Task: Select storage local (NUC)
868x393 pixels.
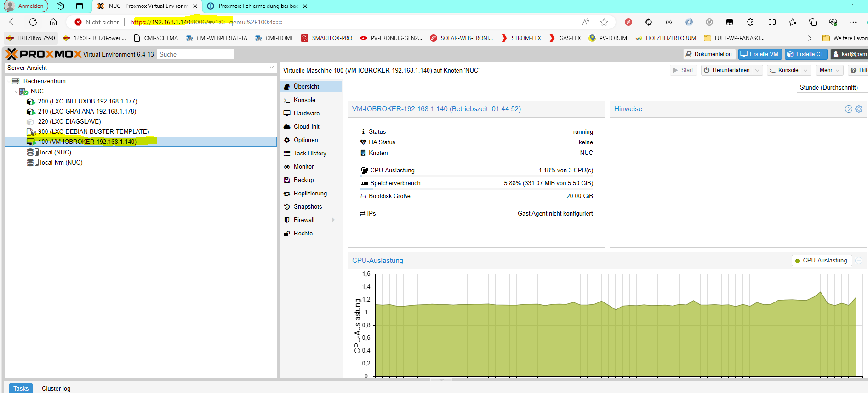Action: pyautogui.click(x=55, y=152)
